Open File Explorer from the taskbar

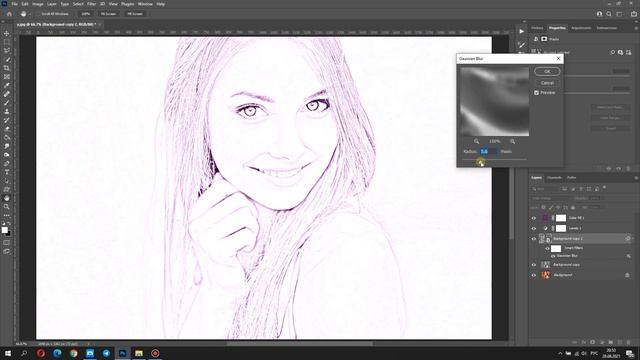139,353
